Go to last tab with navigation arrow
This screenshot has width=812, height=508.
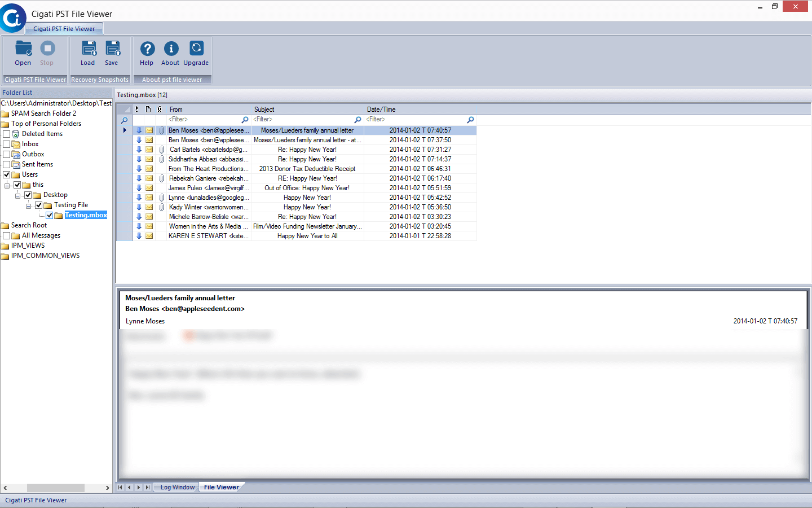coord(148,487)
